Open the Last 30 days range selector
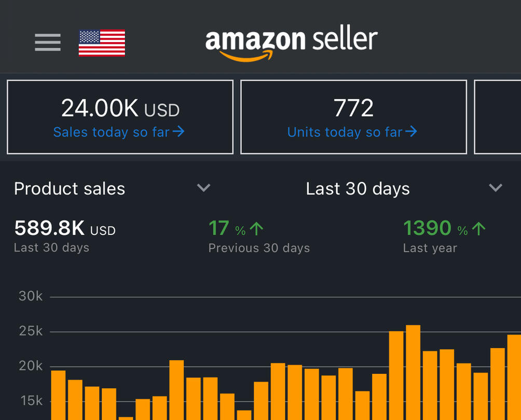 (x=358, y=189)
